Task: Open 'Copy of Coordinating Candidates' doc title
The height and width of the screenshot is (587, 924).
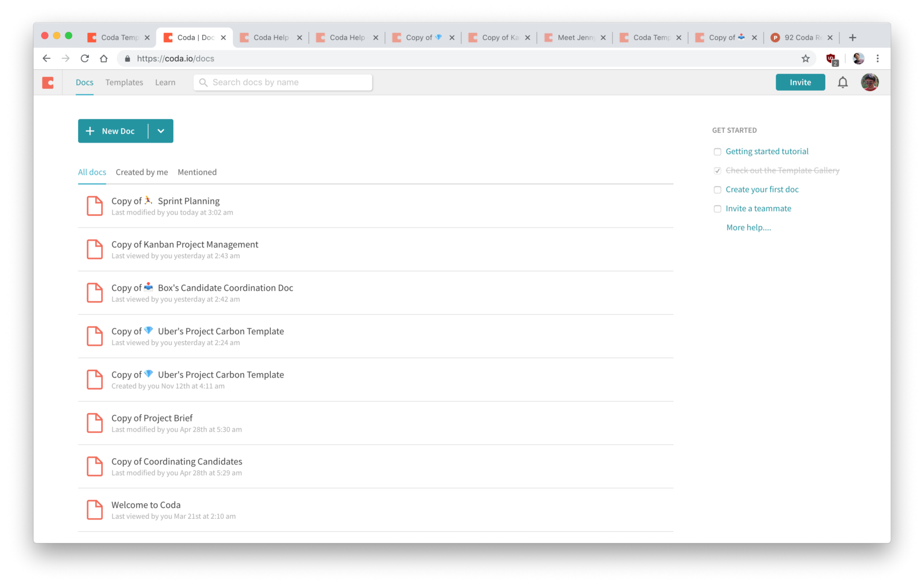Action: 177,461
